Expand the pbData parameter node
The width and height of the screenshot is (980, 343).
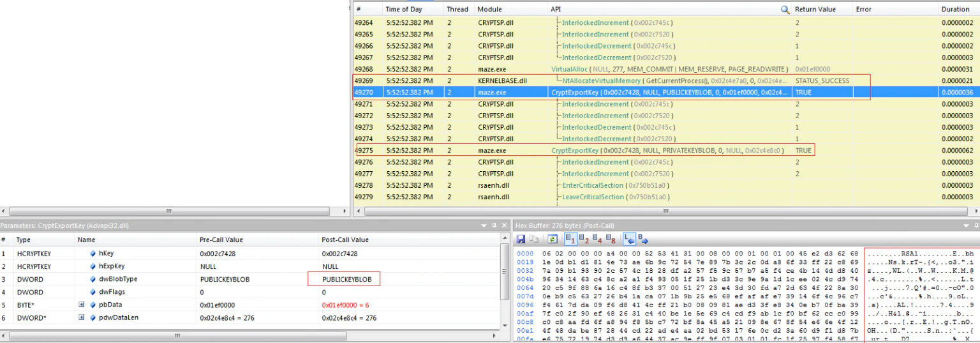click(x=82, y=305)
